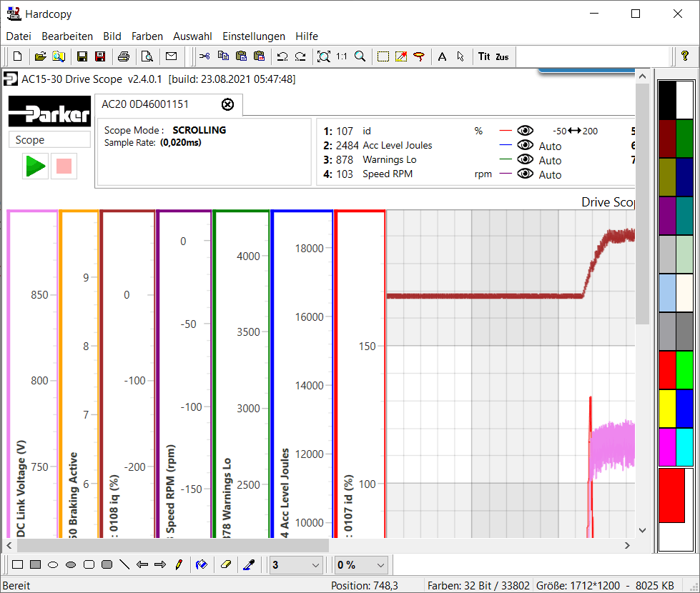This screenshot has height=593, width=700.
Task: Select the rectangular selection tool
Action: point(383,56)
